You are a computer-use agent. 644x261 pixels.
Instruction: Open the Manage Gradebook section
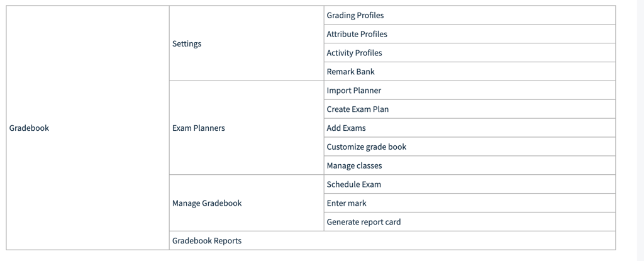tap(207, 204)
